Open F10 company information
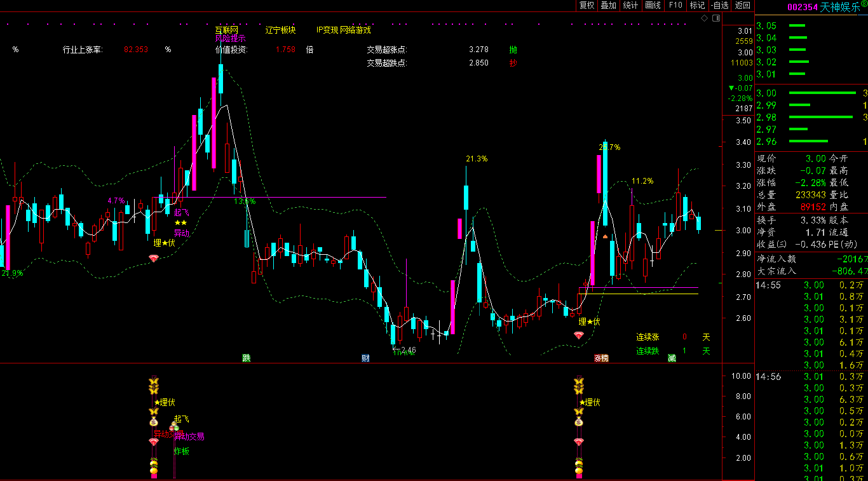868x481 pixels. [x=675, y=6]
